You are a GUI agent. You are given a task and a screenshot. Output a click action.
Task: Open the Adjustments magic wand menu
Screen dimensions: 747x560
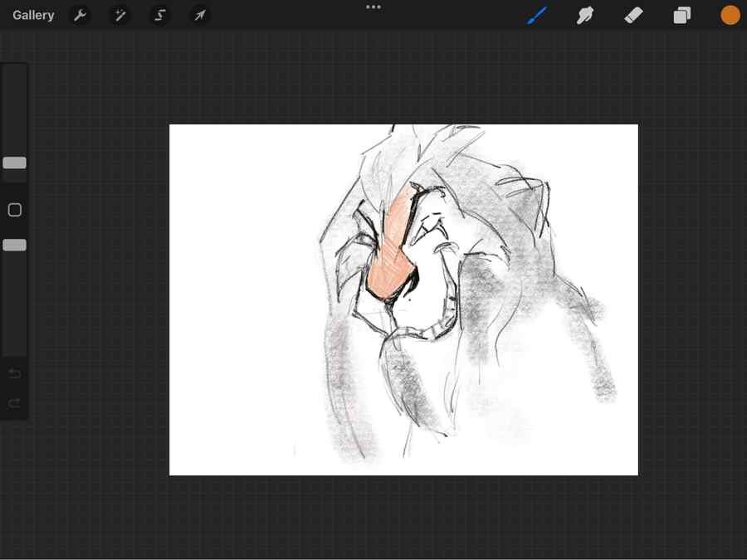[120, 15]
